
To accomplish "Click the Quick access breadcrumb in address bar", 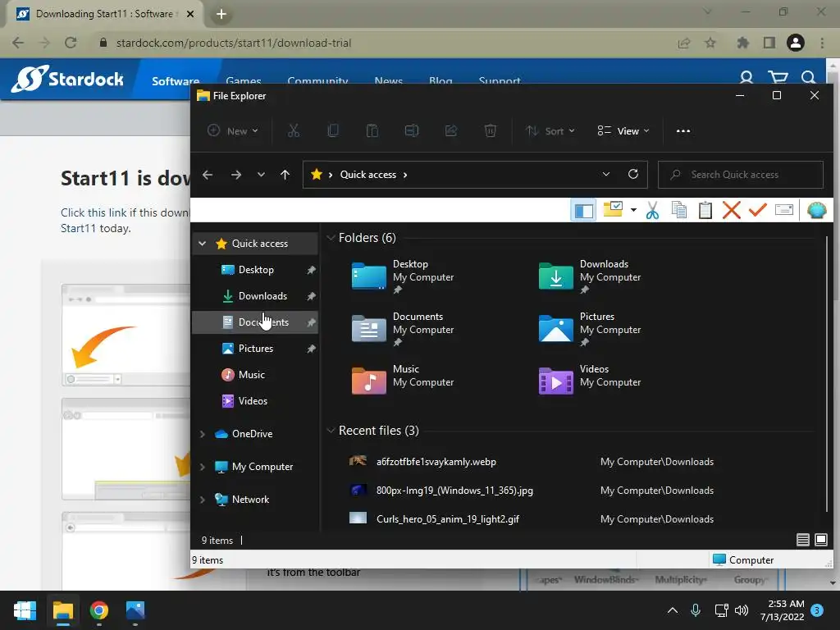I will pyautogui.click(x=368, y=175).
